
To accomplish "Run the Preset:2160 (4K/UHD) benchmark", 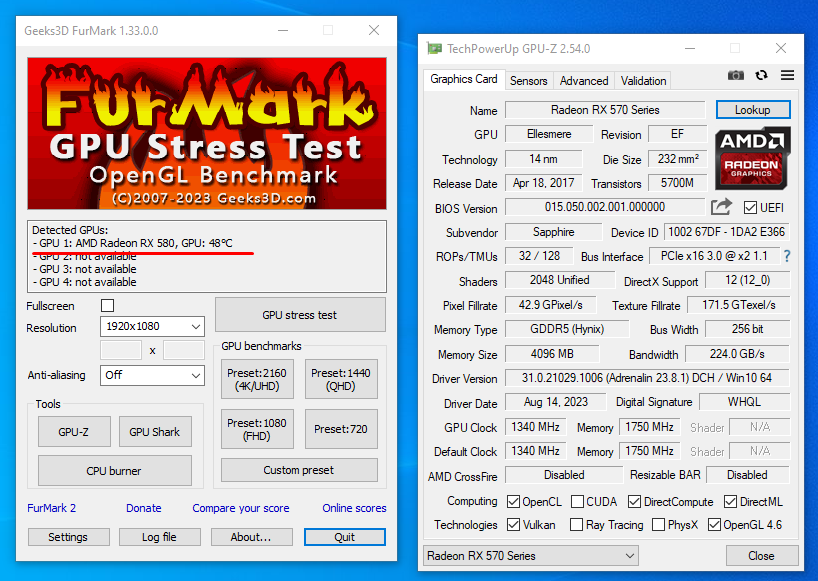I will (x=257, y=379).
